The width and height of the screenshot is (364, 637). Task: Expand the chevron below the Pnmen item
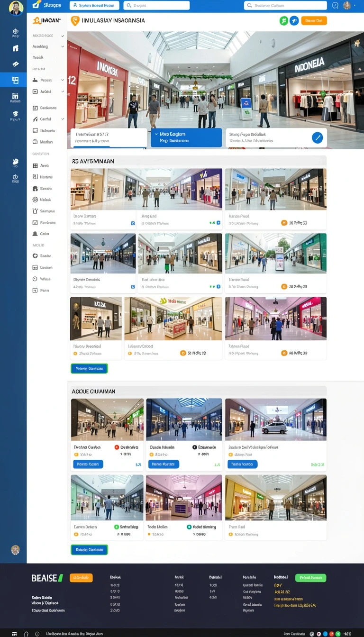(63, 91)
